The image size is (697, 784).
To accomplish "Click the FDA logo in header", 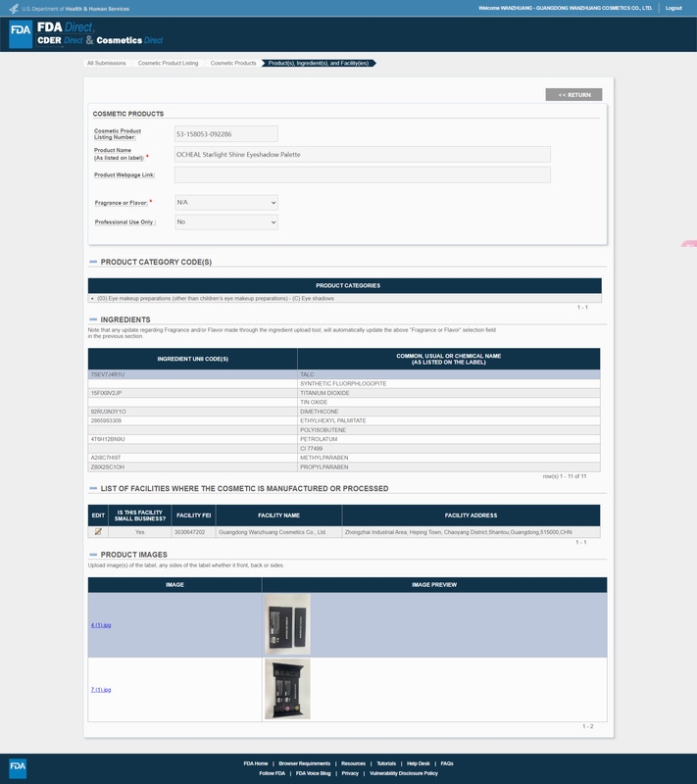I will [x=21, y=34].
